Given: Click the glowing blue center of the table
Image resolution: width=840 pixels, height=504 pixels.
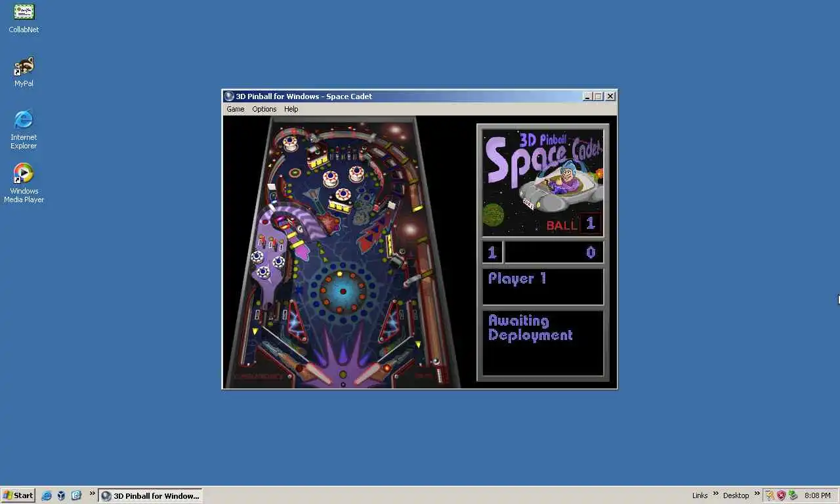Looking at the screenshot, I should [x=343, y=291].
